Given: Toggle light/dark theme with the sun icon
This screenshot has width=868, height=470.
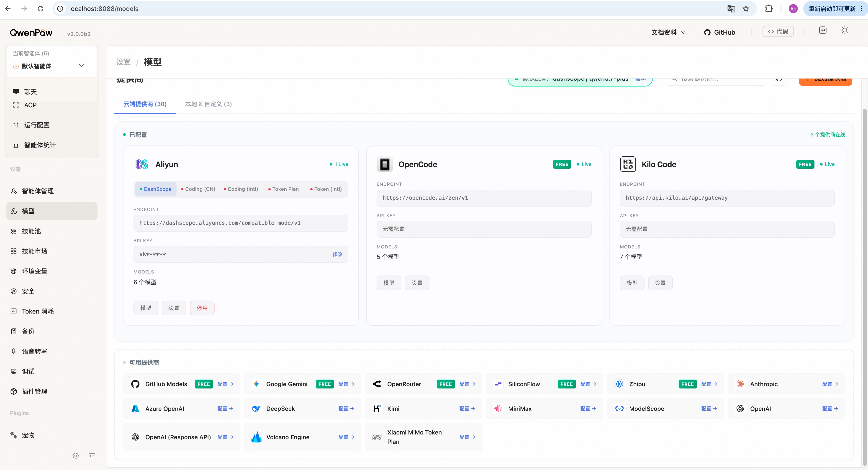Looking at the screenshot, I should [845, 30].
